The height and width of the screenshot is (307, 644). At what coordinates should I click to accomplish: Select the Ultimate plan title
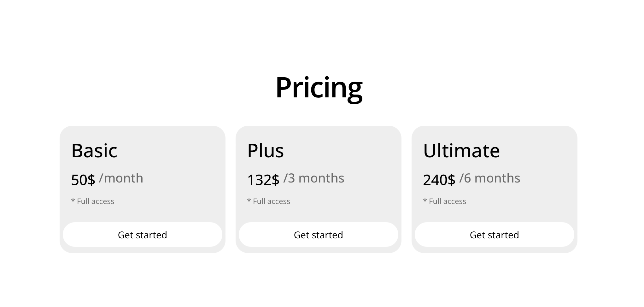[461, 151]
